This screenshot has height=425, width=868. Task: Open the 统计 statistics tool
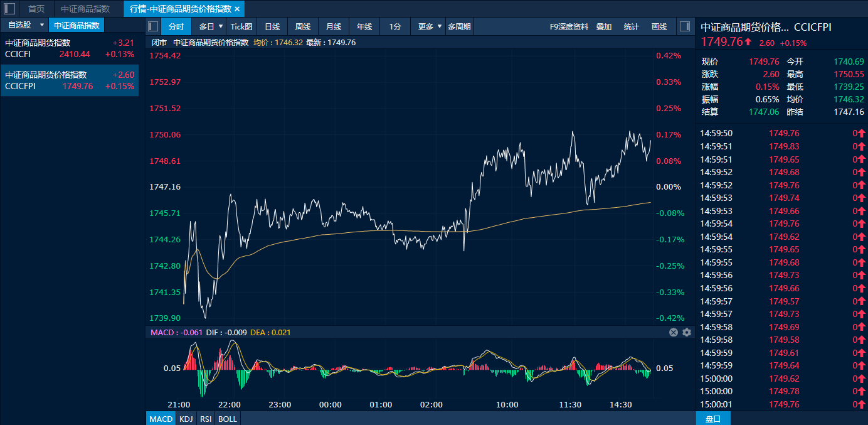pyautogui.click(x=632, y=26)
